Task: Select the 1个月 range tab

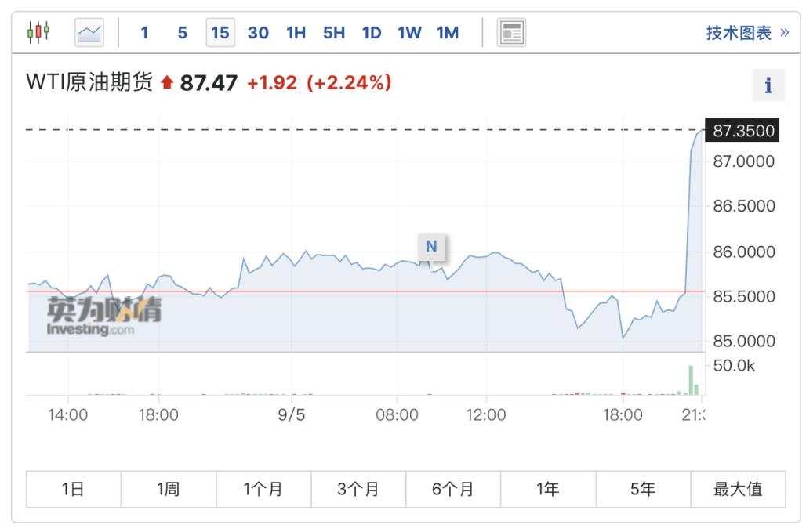Action: (263, 489)
